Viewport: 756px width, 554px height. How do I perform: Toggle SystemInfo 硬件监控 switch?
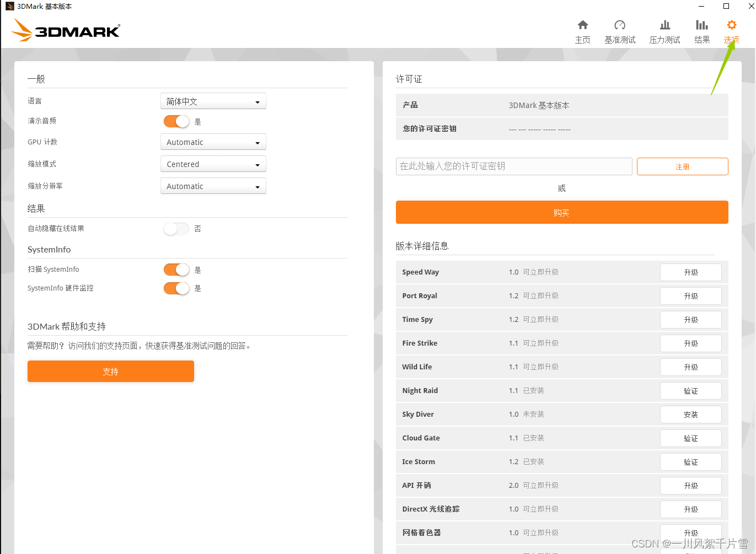click(x=176, y=288)
